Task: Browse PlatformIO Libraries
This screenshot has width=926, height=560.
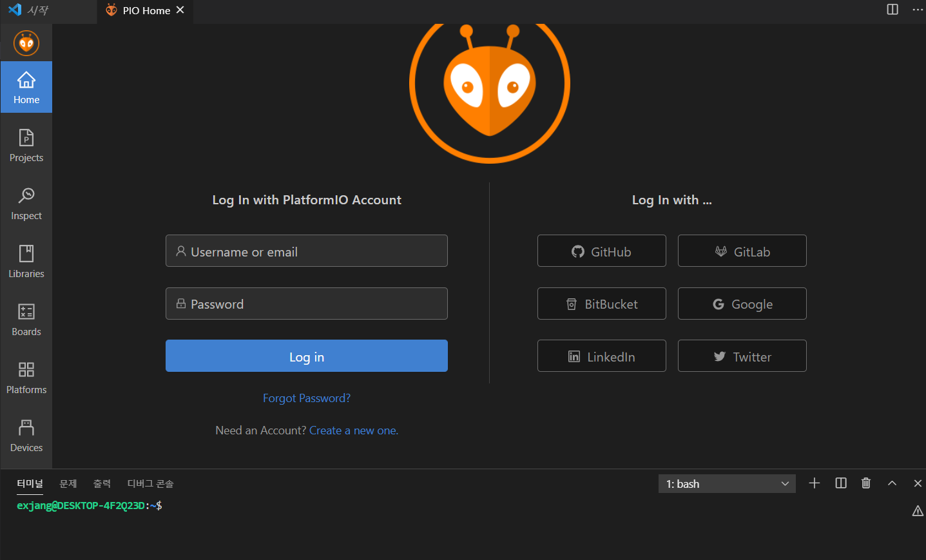Action: (26, 261)
